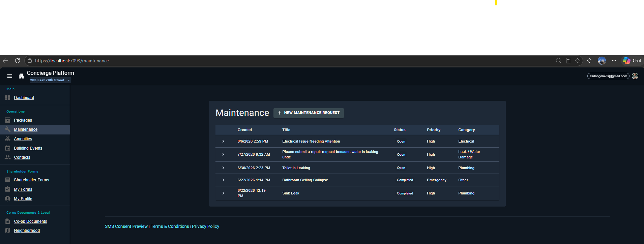644x244 pixels.
Task: Click the Dashboard grid icon
Action: point(8,98)
